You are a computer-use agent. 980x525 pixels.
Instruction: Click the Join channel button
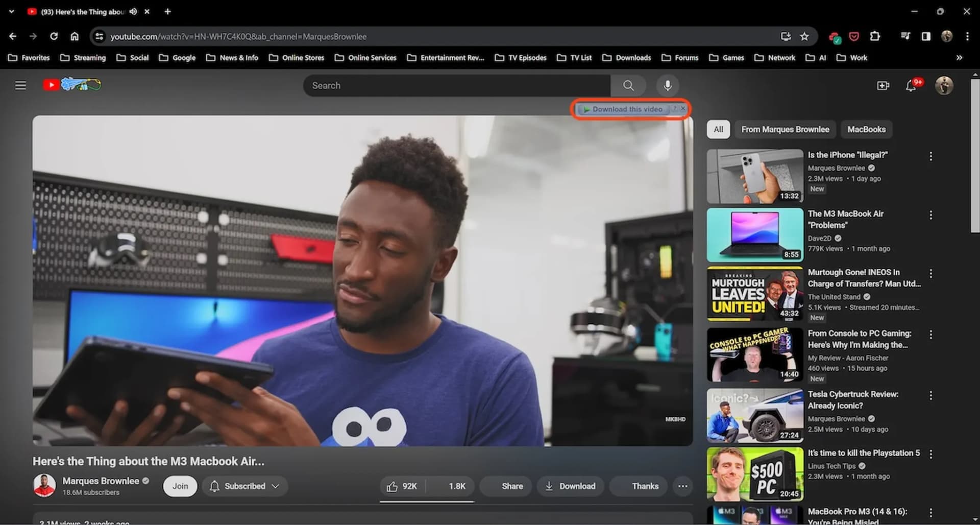point(180,486)
